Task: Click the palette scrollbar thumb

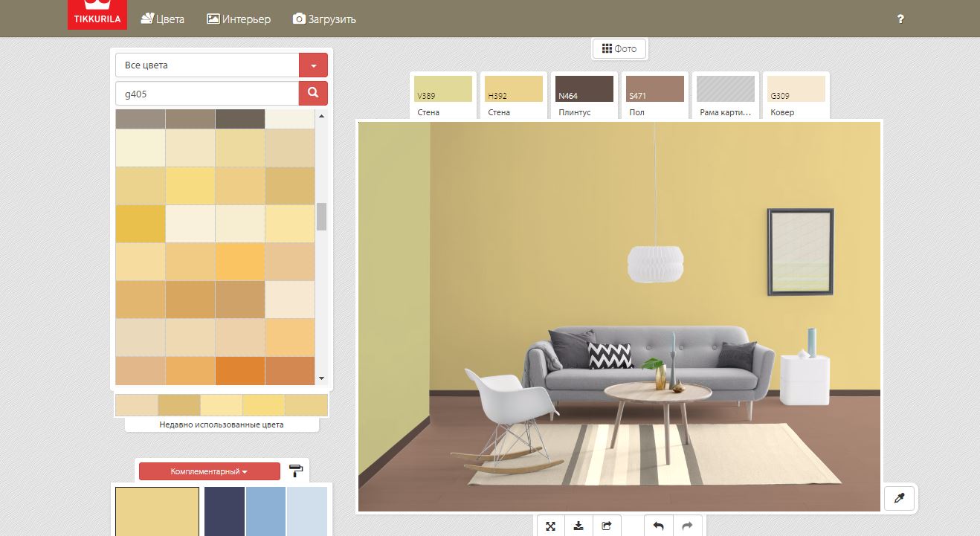Action: 322,216
